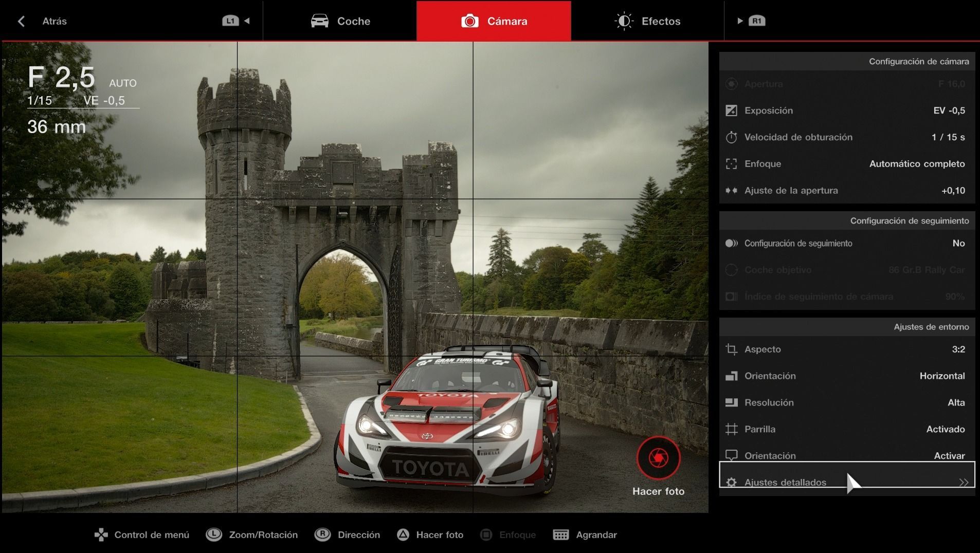Click the Resolución icon
The width and height of the screenshot is (980, 553).
[731, 402]
